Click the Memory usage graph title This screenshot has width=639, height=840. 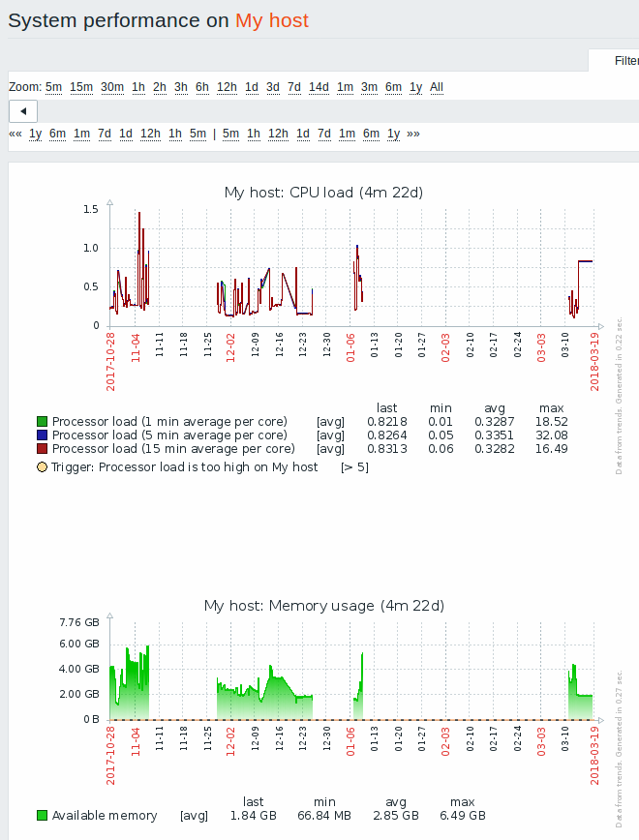pos(324,606)
